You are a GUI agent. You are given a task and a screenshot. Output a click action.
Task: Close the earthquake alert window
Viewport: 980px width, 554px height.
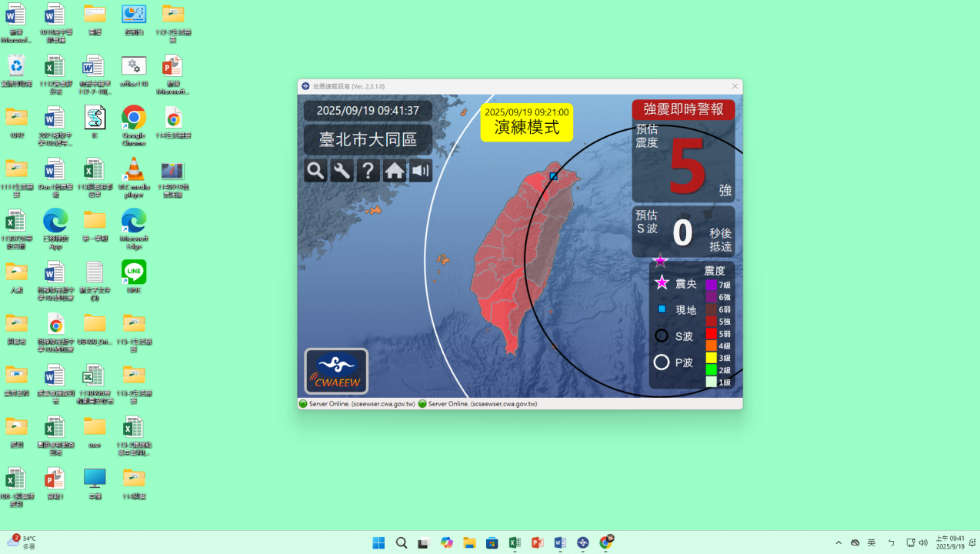735,86
